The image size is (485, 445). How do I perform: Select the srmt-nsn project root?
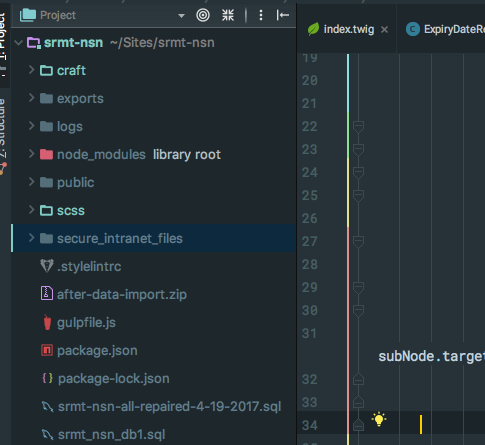pyautogui.click(x=73, y=43)
